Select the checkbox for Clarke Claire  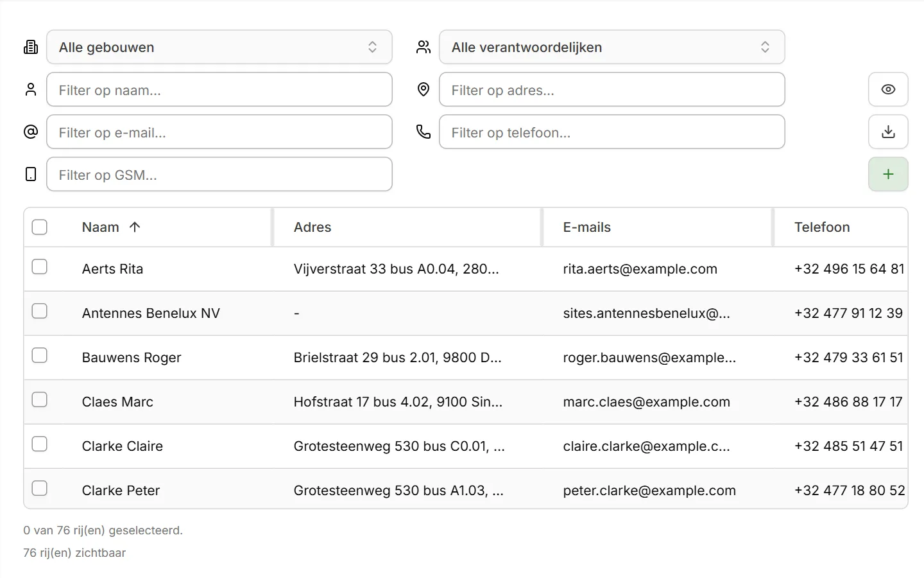(x=40, y=444)
